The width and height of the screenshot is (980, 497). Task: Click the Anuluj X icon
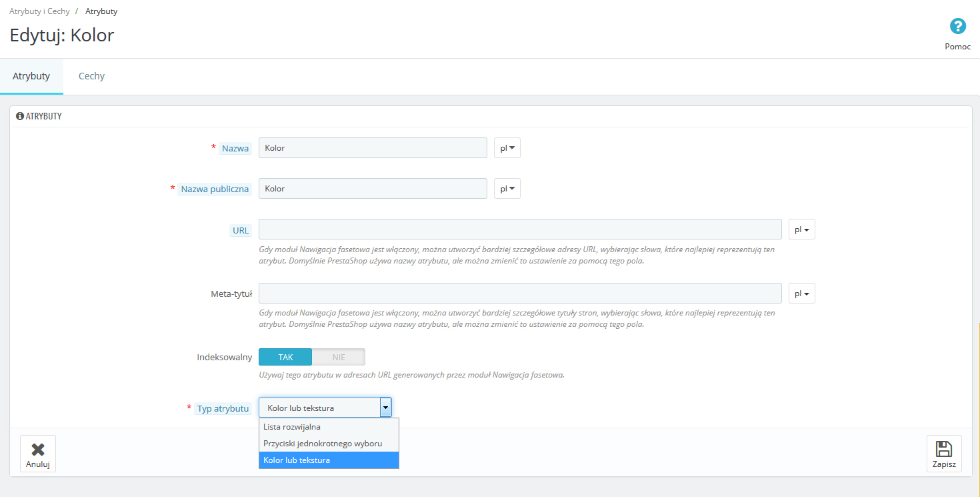(38, 449)
